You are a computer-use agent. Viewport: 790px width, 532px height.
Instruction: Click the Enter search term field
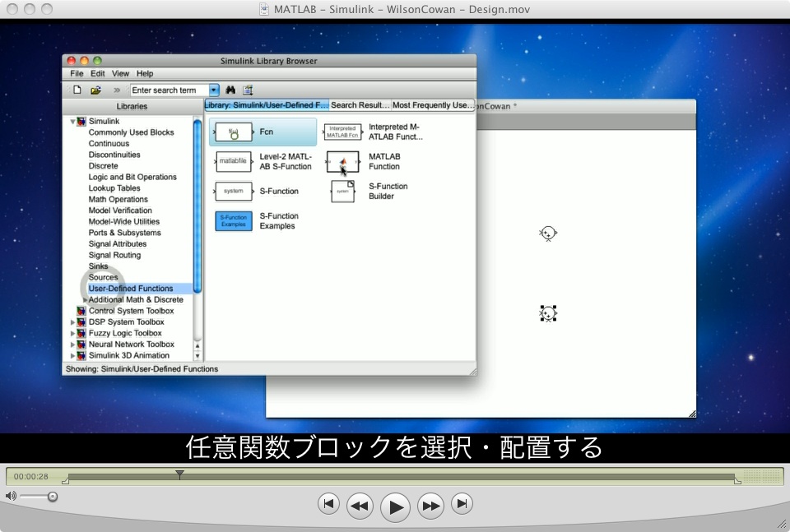169,90
